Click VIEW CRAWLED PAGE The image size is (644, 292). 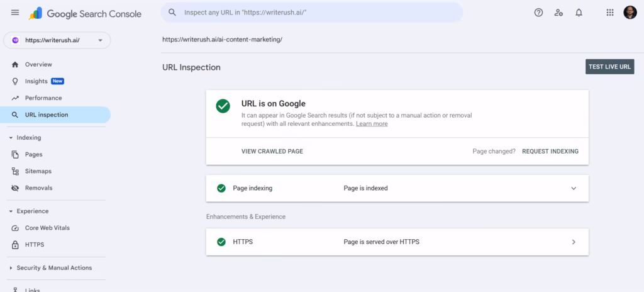272,151
